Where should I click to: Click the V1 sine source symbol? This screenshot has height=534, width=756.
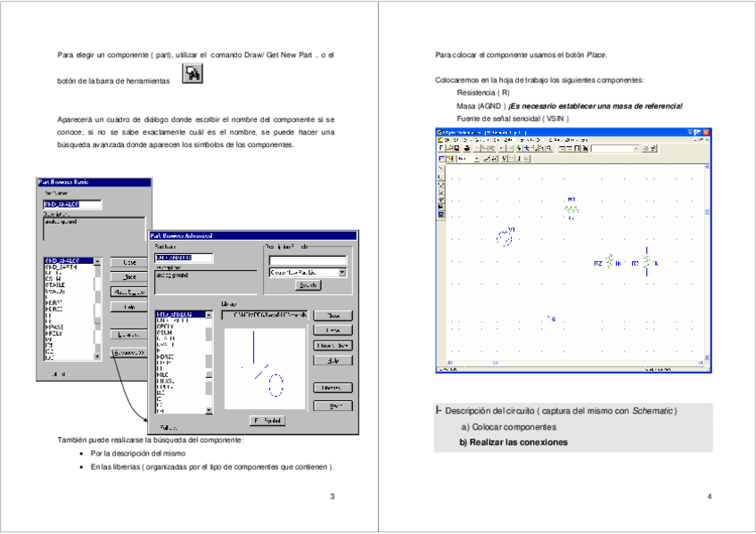click(x=505, y=237)
